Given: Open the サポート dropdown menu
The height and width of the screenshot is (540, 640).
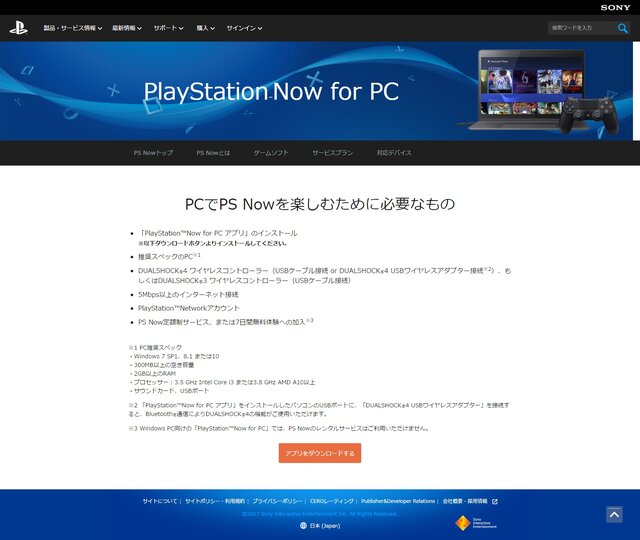Looking at the screenshot, I should point(169,28).
